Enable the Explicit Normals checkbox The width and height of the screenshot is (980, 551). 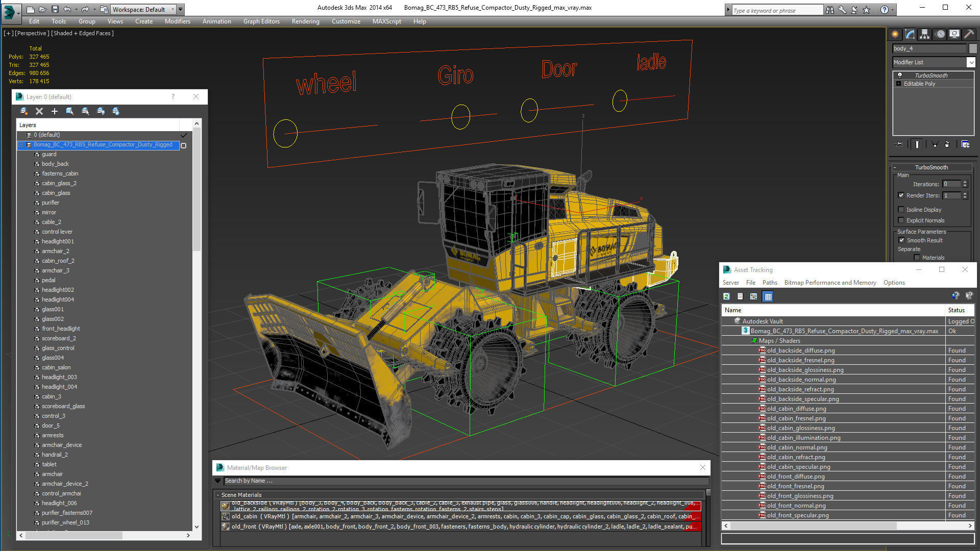click(x=901, y=220)
